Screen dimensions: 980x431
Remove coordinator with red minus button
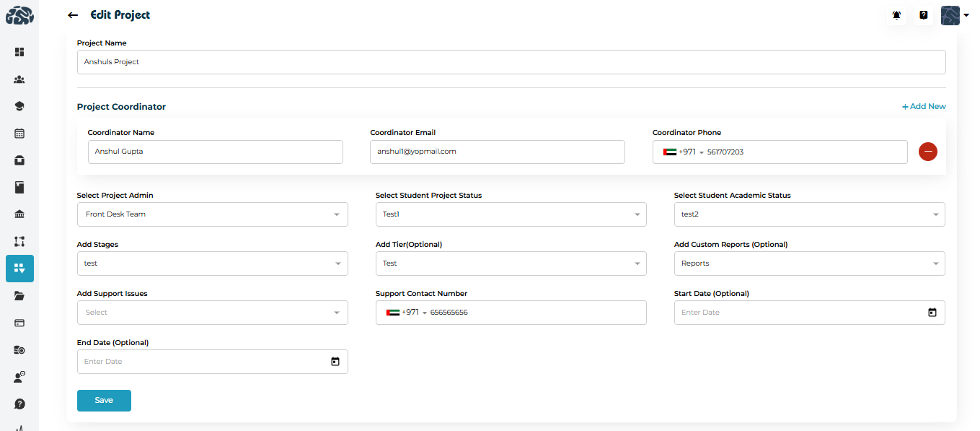[927, 152]
